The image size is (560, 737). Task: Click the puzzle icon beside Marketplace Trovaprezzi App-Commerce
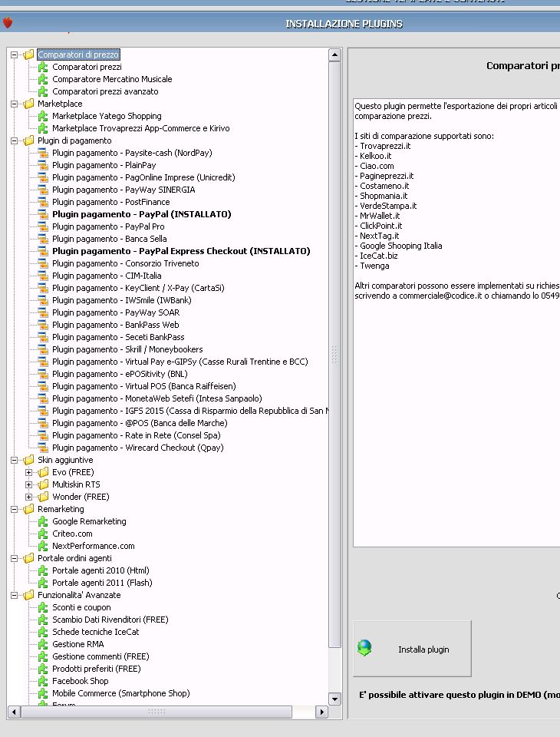point(43,128)
